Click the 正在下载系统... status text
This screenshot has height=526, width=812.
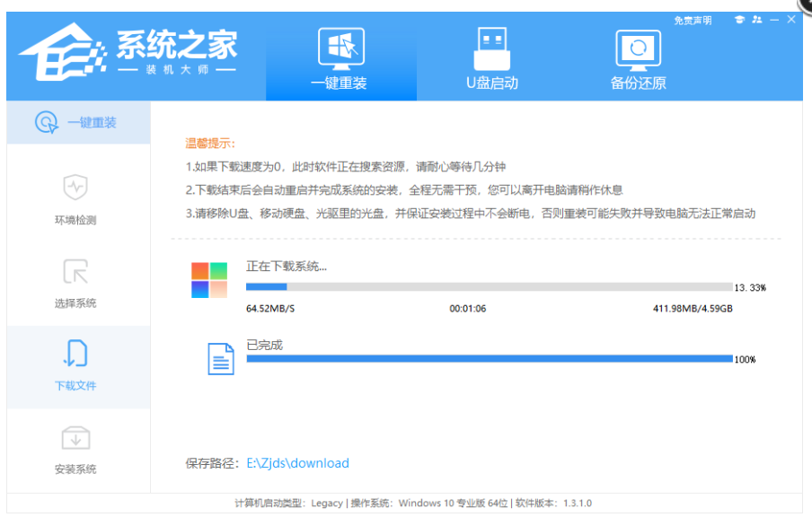coord(287,267)
